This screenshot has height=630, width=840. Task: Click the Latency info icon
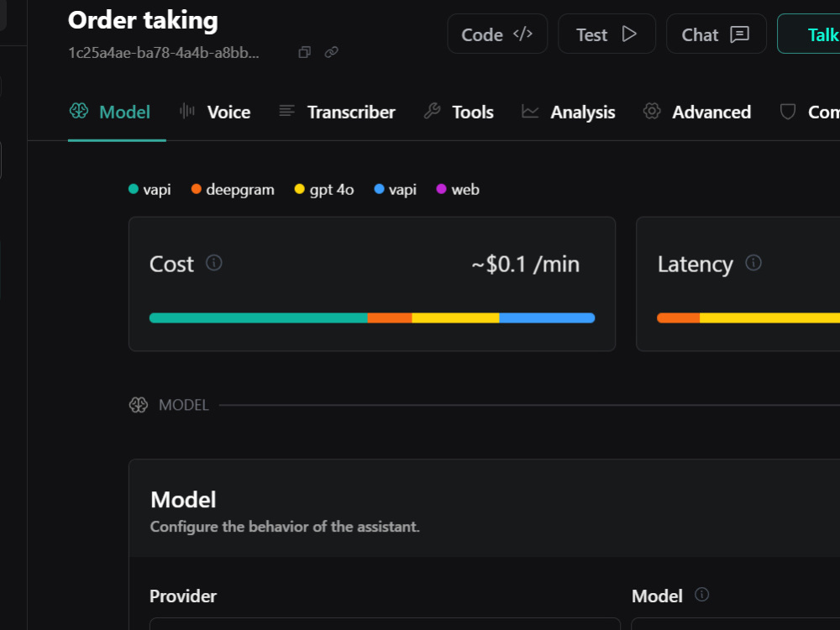pyautogui.click(x=753, y=263)
